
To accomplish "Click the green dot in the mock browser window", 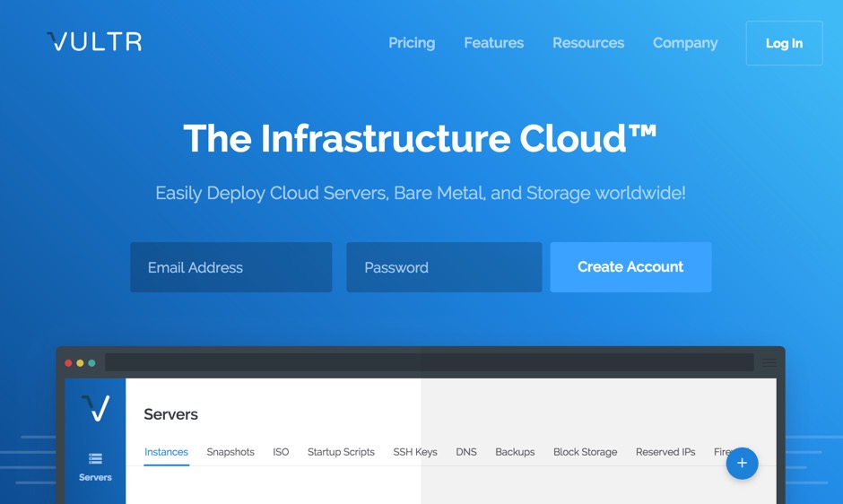I will click(x=92, y=363).
